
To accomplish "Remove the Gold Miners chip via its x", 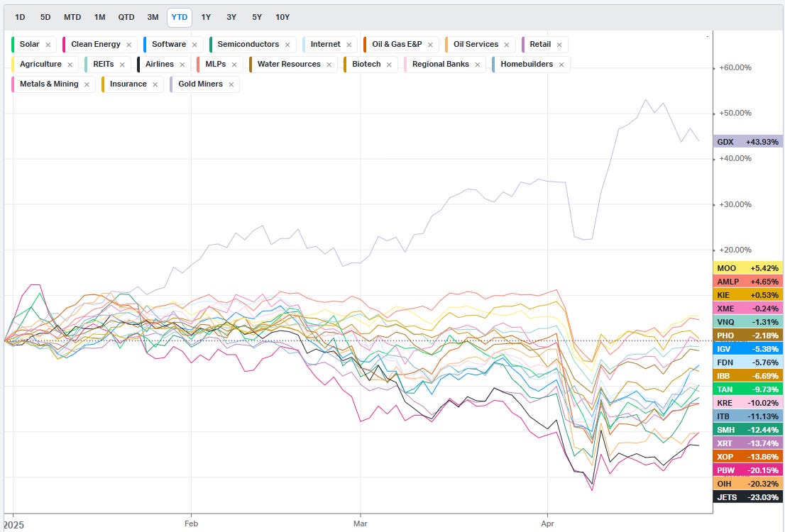I will coord(231,84).
